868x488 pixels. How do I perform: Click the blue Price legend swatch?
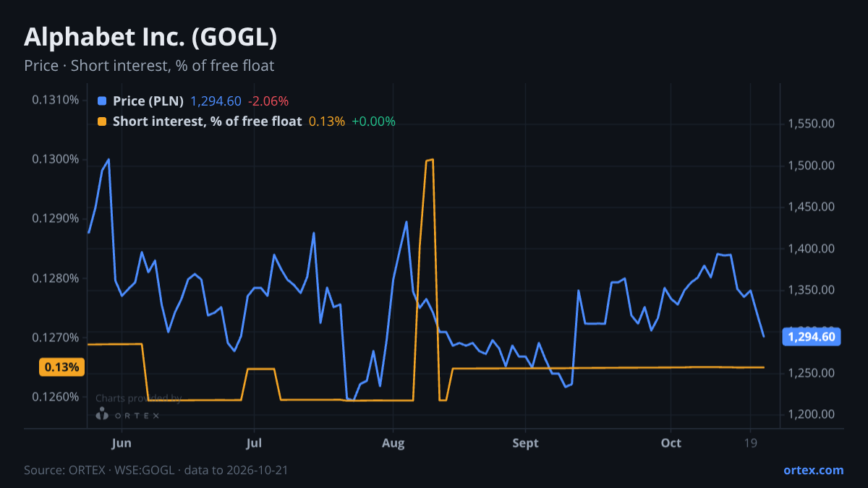click(101, 101)
